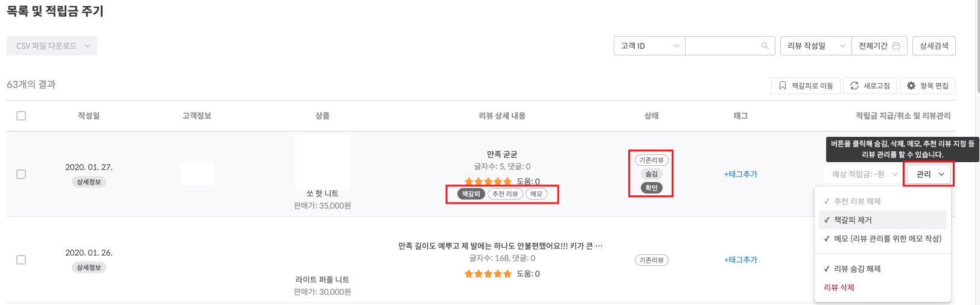Click the bookmark icon 책갈피로 이동
Image resolution: width=980 pixels, height=305 pixels.
click(783, 86)
